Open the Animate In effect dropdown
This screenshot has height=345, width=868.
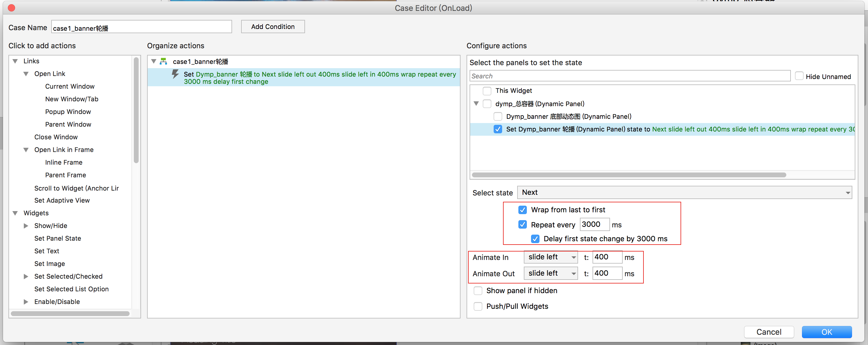pos(550,257)
